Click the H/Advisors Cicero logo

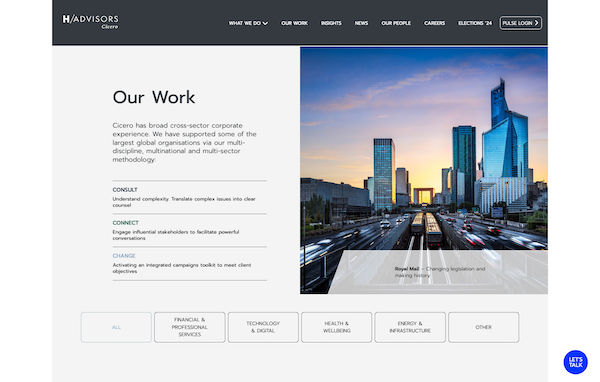coord(90,21)
